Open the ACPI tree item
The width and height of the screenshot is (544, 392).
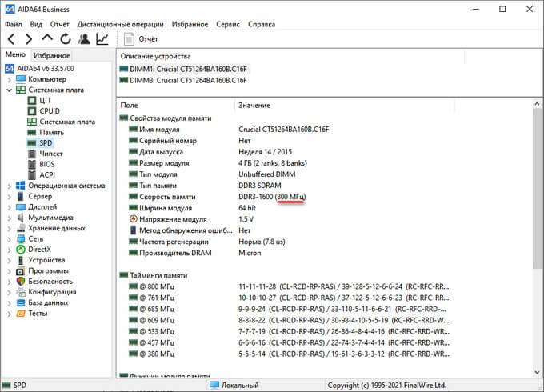pos(41,175)
